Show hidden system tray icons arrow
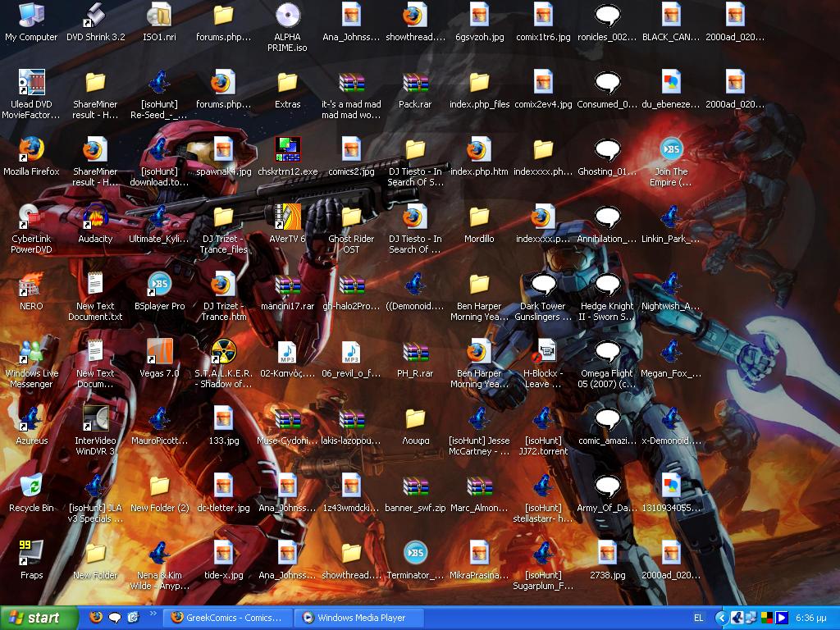This screenshot has height=630, width=840. (x=721, y=619)
